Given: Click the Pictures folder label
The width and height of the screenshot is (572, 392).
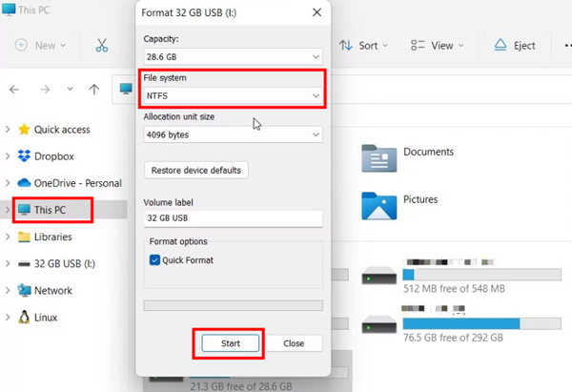Looking at the screenshot, I should point(420,199).
